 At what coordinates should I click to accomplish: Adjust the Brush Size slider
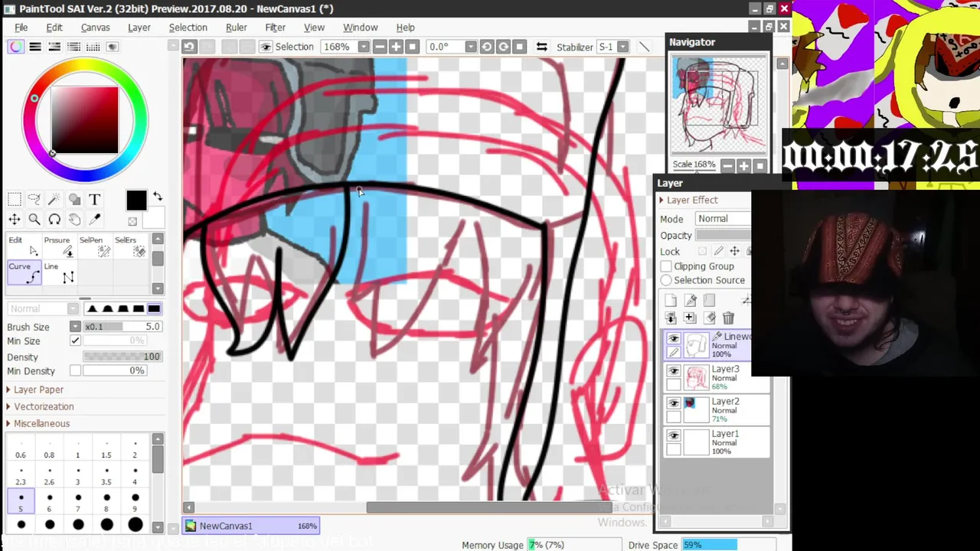click(122, 327)
